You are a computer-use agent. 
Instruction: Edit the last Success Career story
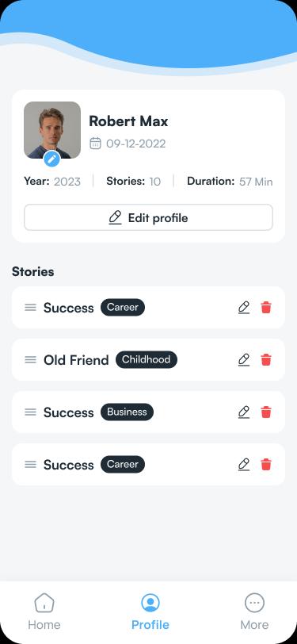click(244, 465)
